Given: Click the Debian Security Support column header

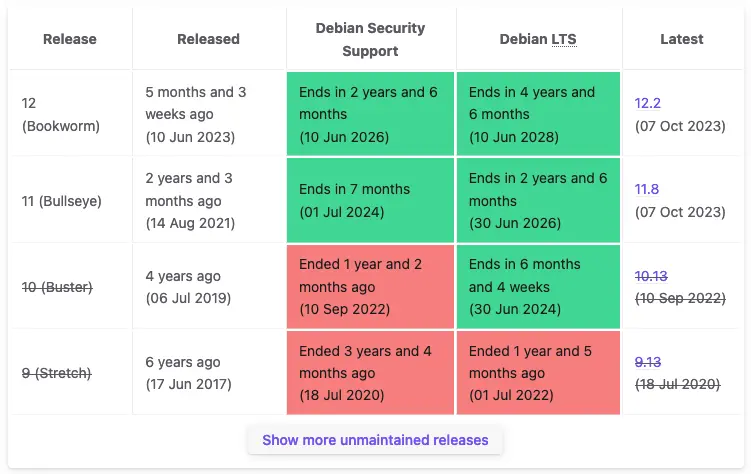Looking at the screenshot, I should tap(370, 39).
